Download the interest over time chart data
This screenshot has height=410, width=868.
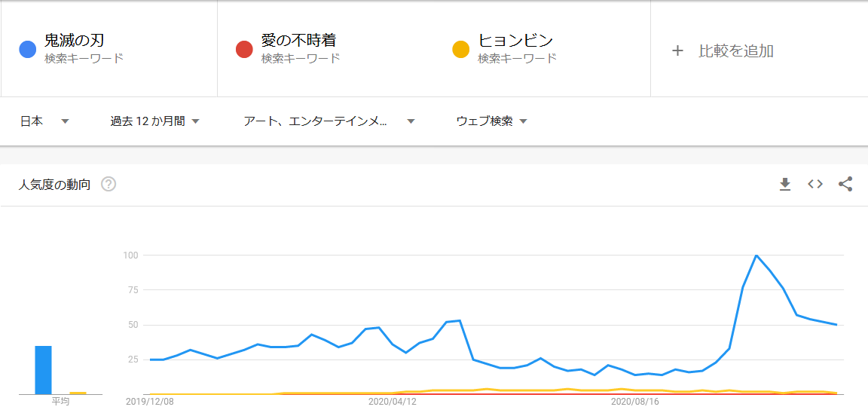[x=785, y=185]
